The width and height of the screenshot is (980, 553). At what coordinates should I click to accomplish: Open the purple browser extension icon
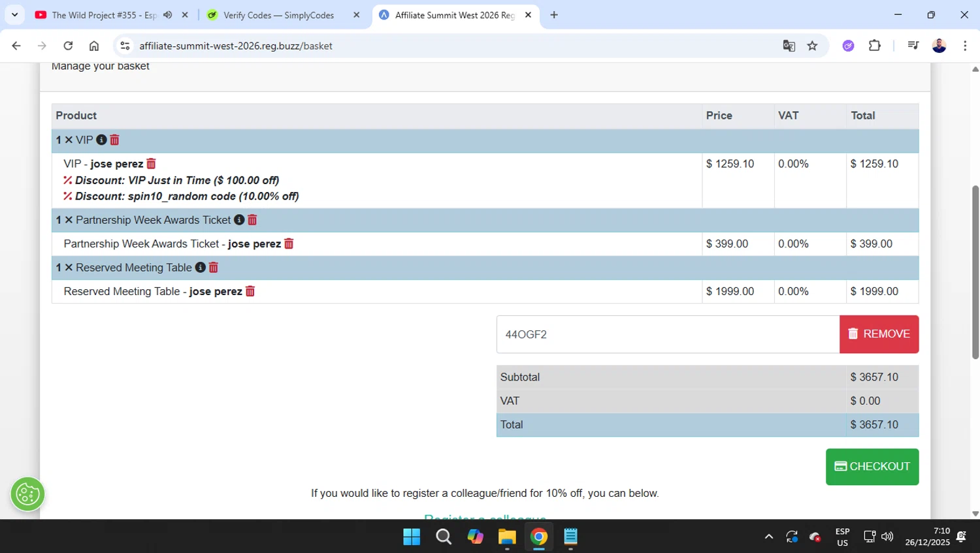[848, 46]
